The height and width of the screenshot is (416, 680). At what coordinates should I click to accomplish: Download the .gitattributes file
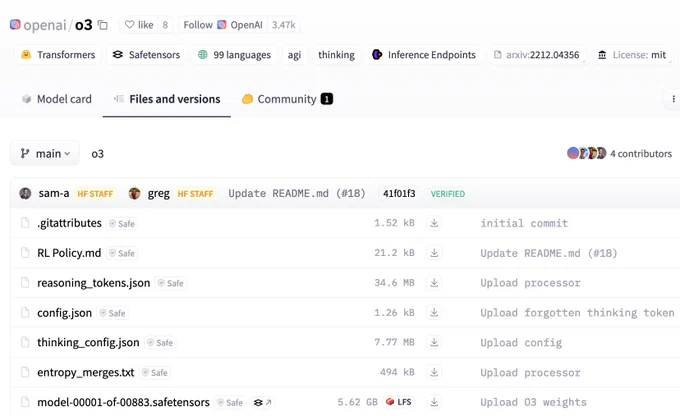pos(434,223)
